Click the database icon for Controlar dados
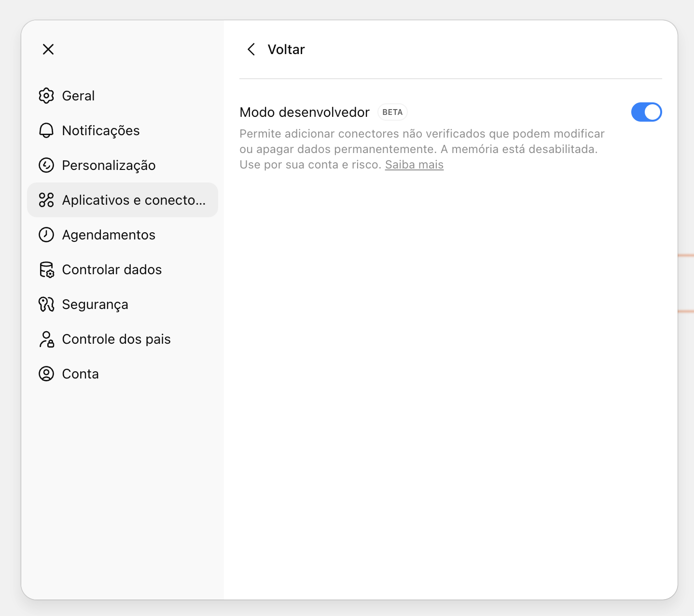The height and width of the screenshot is (616, 694). (x=46, y=269)
